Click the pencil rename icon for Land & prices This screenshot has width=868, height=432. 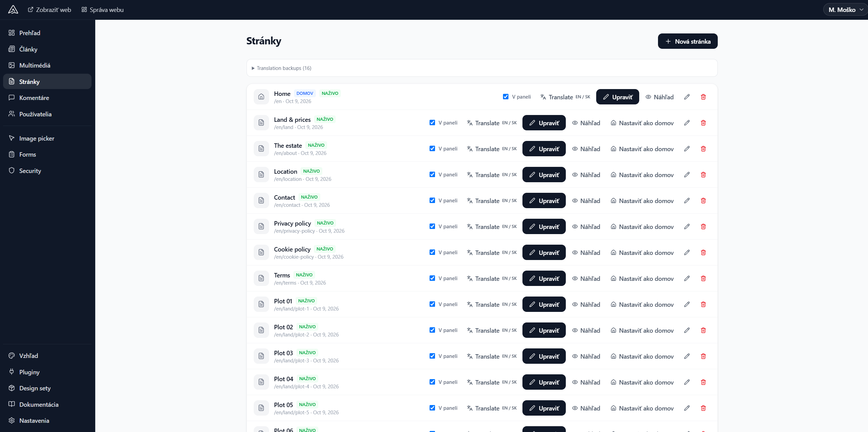point(687,123)
